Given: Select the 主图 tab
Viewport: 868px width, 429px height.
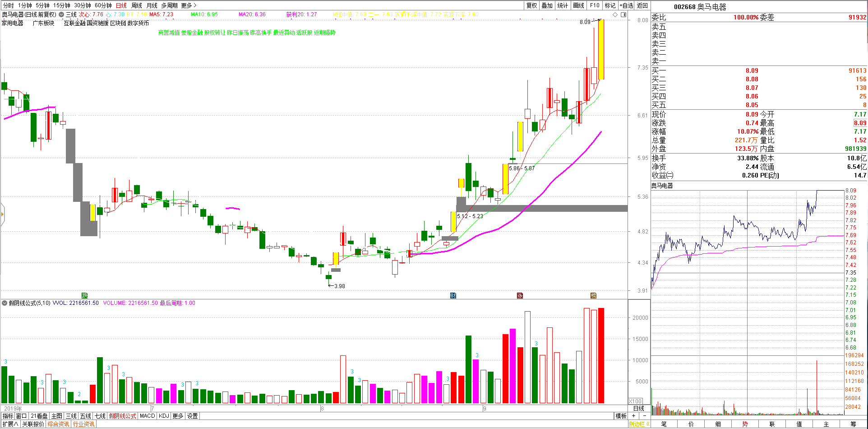Looking at the screenshot, I should (57, 416).
